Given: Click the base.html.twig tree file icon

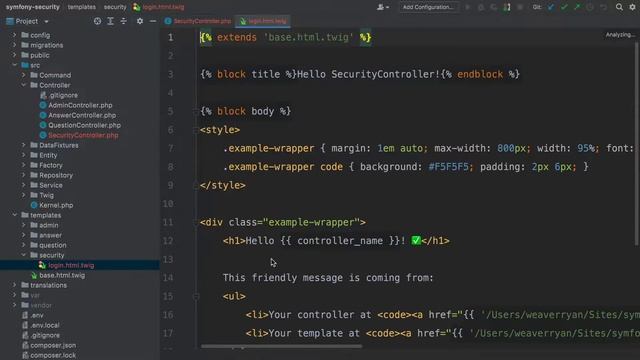Looking at the screenshot, I should (x=34, y=276).
